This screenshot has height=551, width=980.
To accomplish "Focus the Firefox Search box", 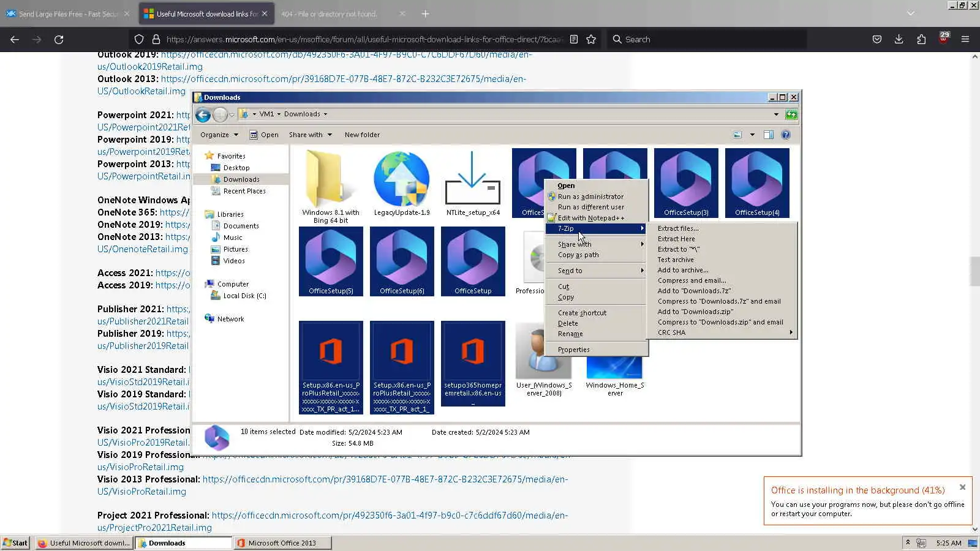I will click(x=706, y=39).
